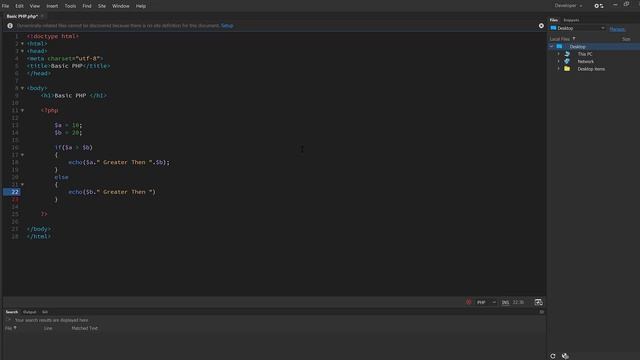The image size is (640, 360).
Task: Click the Setup link in info bar
Action: (227, 26)
